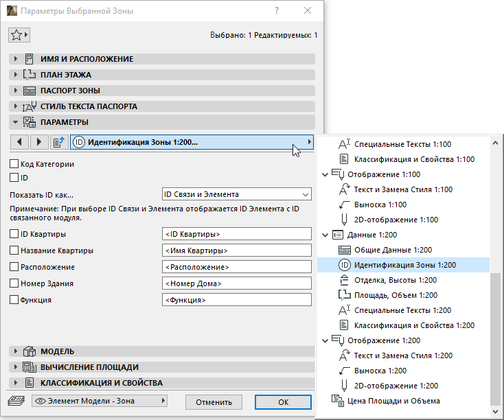Open the Favorites star button
The height and width of the screenshot is (420, 504).
19,35
